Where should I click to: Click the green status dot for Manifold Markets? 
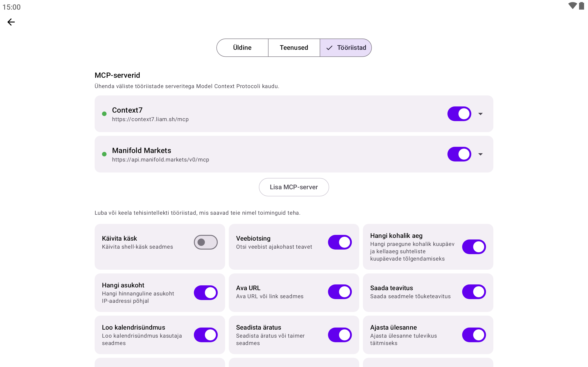click(104, 154)
